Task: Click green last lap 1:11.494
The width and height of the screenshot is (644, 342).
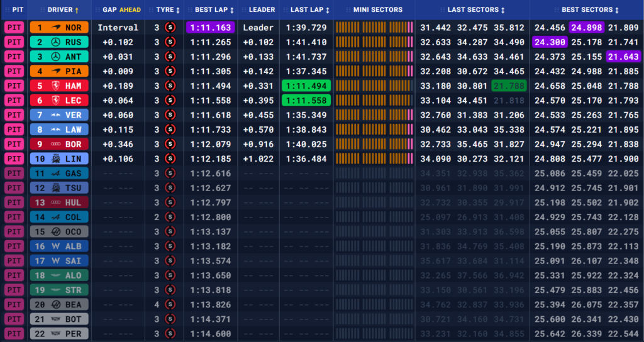Action: pos(306,85)
